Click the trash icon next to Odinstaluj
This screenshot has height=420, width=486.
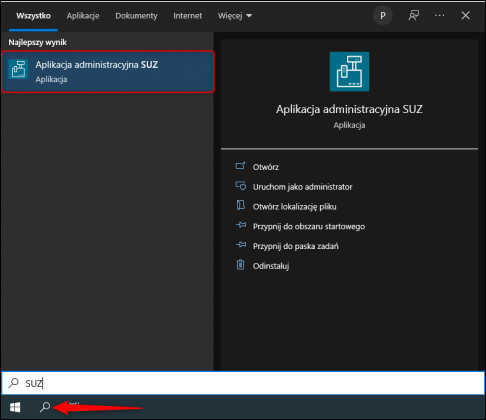point(240,265)
